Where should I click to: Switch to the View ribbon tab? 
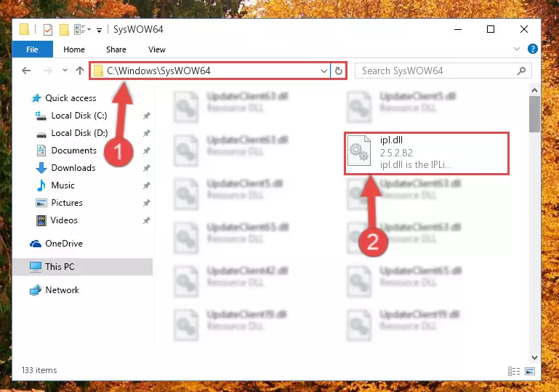pyautogui.click(x=157, y=49)
